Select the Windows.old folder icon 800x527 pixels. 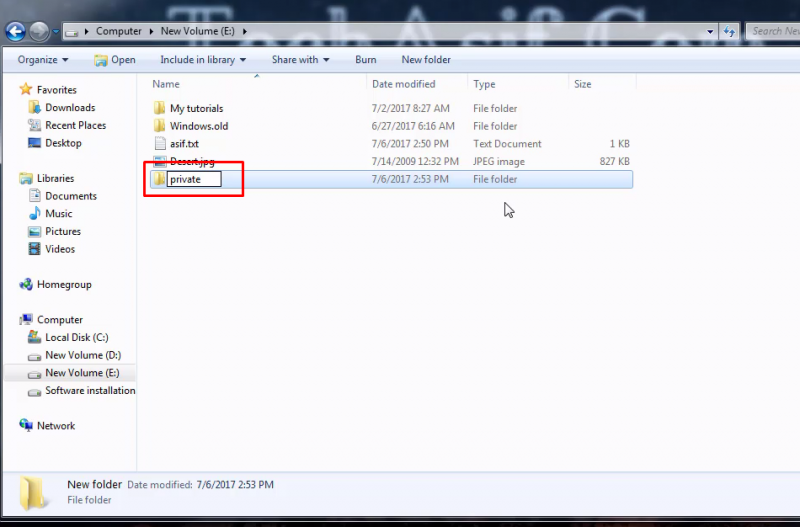pyautogui.click(x=160, y=126)
